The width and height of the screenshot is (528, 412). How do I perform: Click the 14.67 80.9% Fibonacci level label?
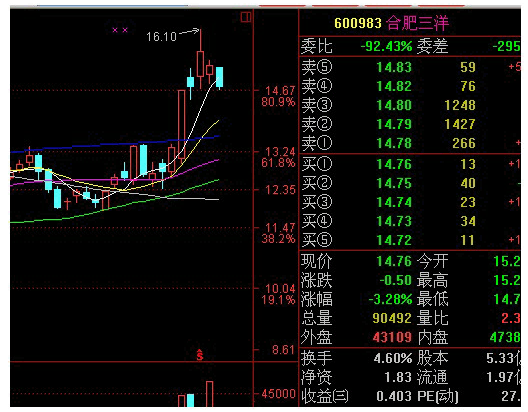[x=279, y=96]
